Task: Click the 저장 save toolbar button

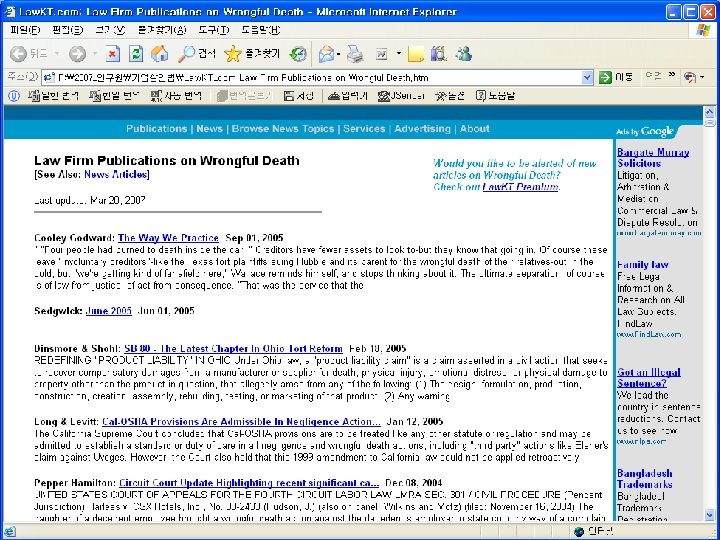Action: [x=299, y=96]
